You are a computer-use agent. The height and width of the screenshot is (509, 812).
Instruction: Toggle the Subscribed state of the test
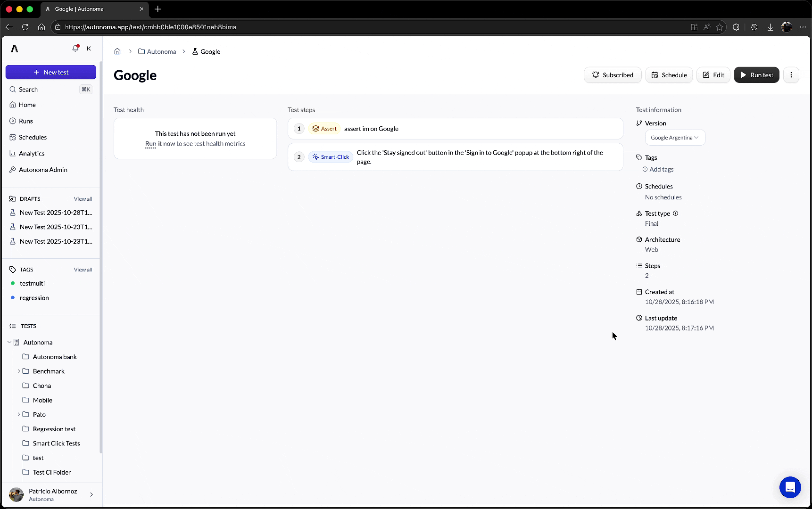click(x=613, y=74)
